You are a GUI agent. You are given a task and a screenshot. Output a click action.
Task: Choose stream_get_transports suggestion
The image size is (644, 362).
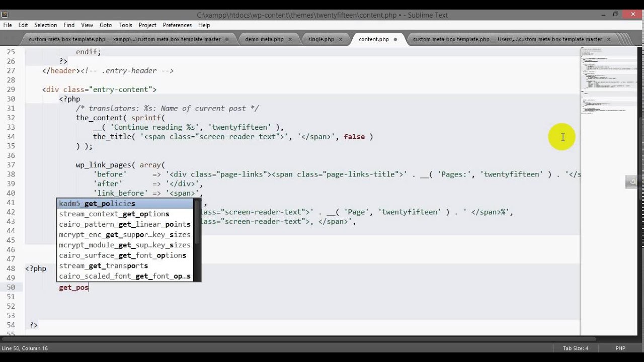(x=125, y=265)
